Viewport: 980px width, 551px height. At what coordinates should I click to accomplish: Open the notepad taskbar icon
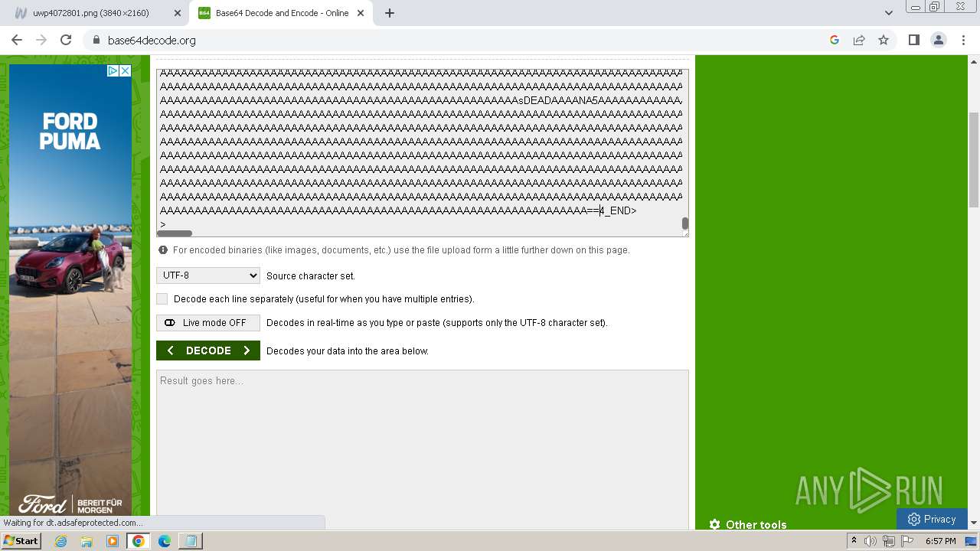coord(191,541)
